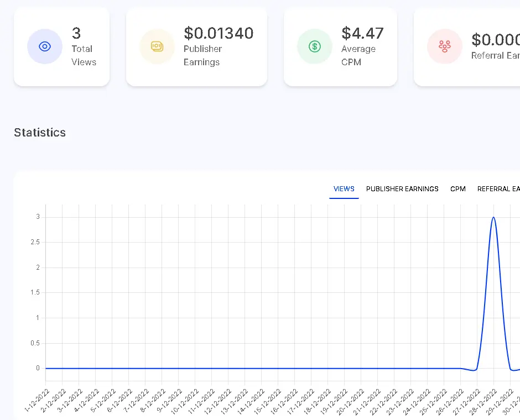Viewport: 520px width, 420px height.
Task: Click the yellow Publisher Earnings money icon
Action: tap(157, 46)
